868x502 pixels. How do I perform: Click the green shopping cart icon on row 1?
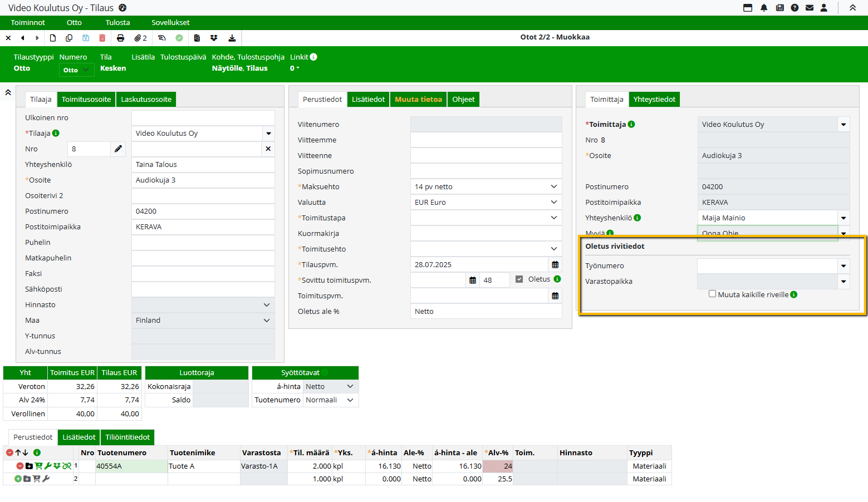(38, 466)
